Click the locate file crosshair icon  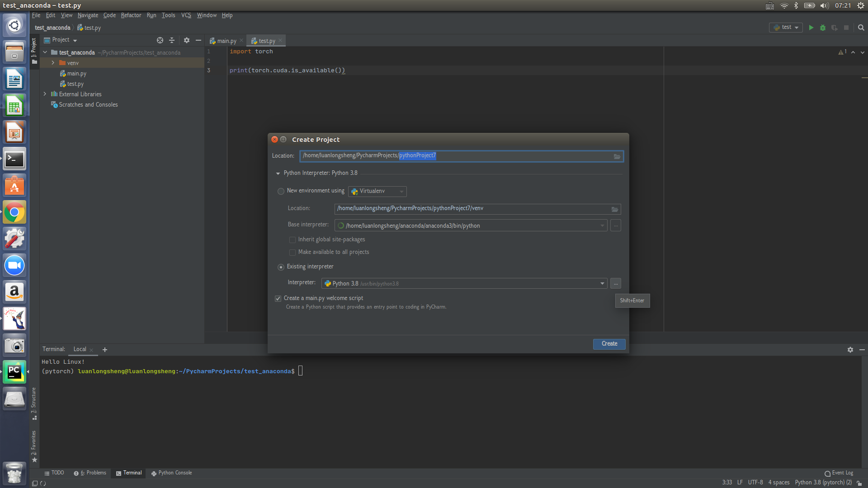click(160, 40)
